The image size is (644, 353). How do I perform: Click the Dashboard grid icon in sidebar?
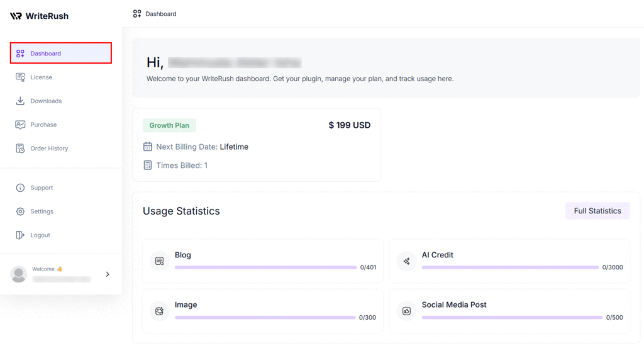[x=20, y=53]
